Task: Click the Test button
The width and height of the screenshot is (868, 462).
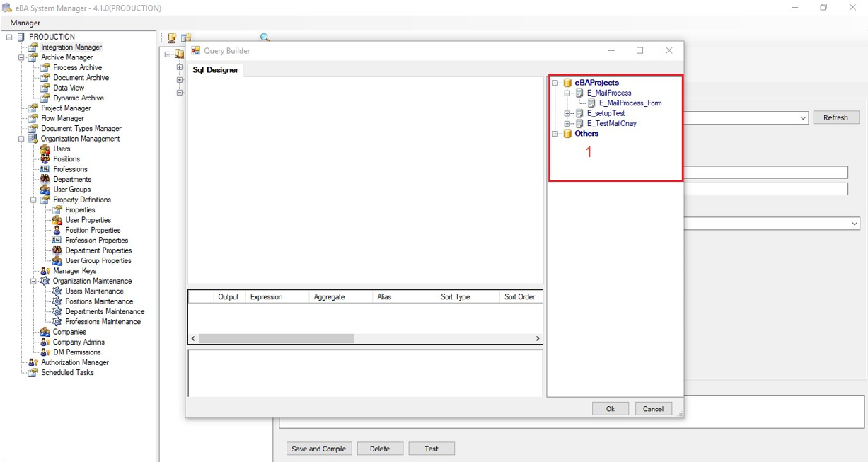Action: pos(432,449)
